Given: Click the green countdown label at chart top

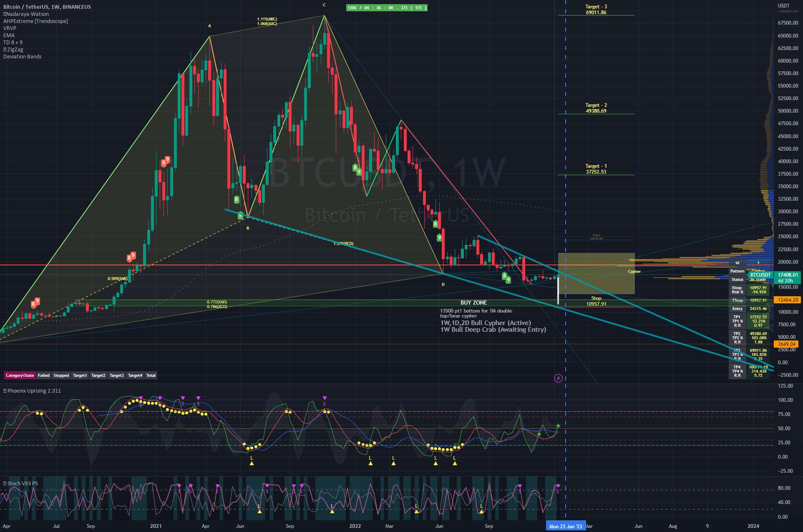Looking at the screenshot, I should coord(387,8).
